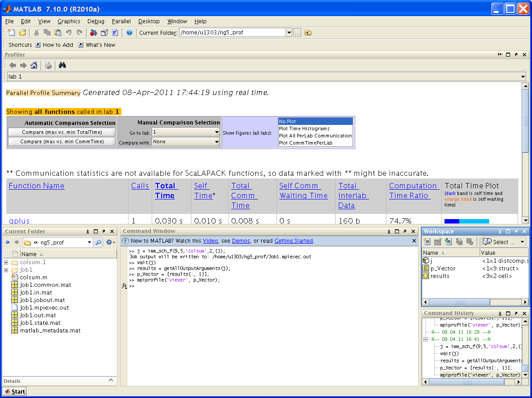The height and width of the screenshot is (398, 532).
Task: Open the Desktop menu
Action: coord(149,21)
